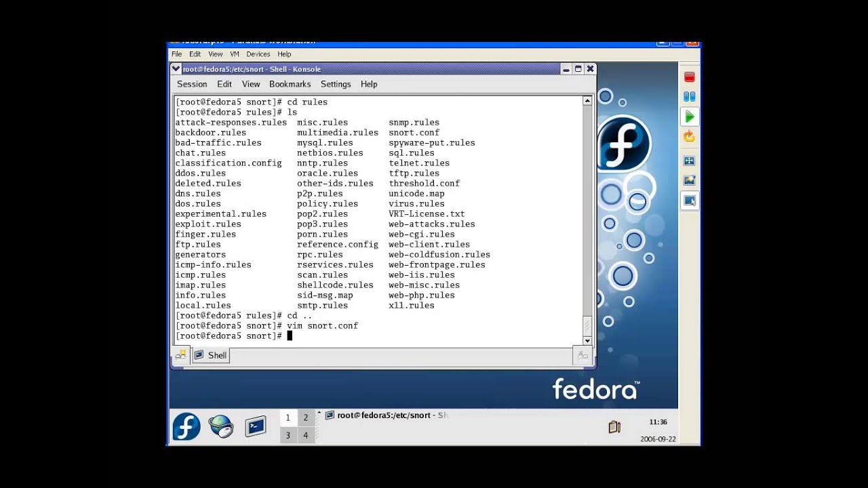Switch to virtual desktop 1
Image resolution: width=868 pixels, height=488 pixels.
click(x=288, y=418)
